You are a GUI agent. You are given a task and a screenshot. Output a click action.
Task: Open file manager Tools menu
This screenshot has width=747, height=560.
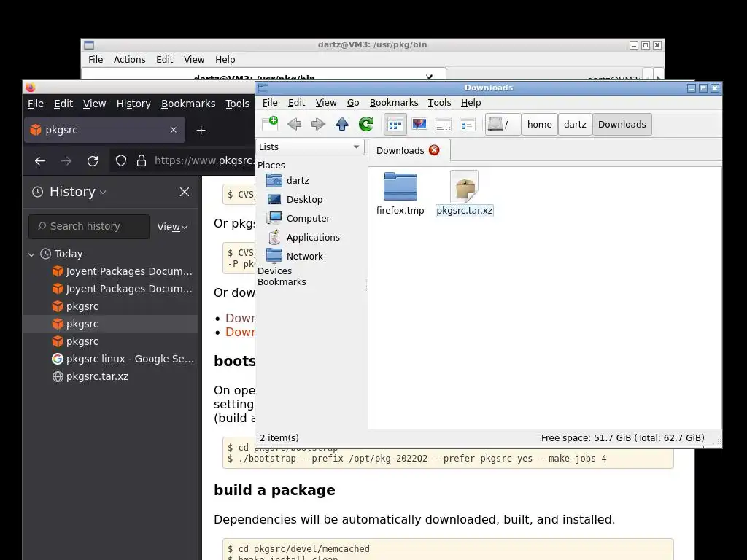click(439, 102)
